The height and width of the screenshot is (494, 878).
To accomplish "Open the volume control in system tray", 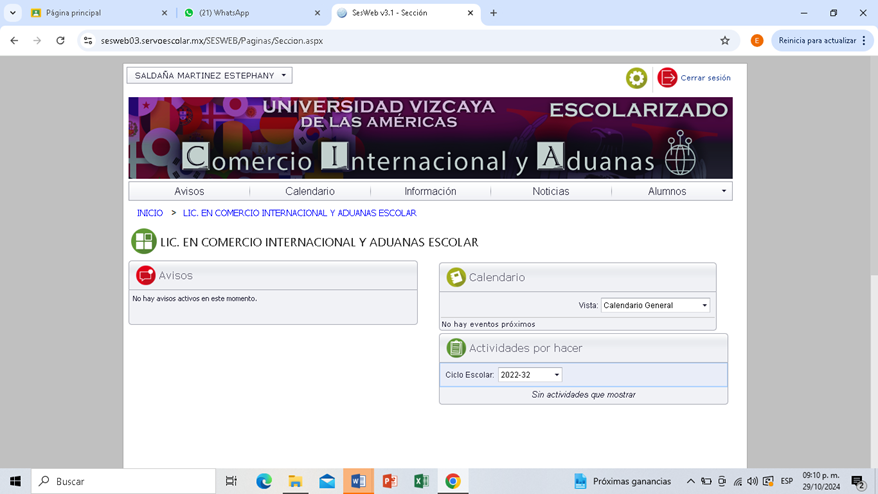I will [x=752, y=481].
